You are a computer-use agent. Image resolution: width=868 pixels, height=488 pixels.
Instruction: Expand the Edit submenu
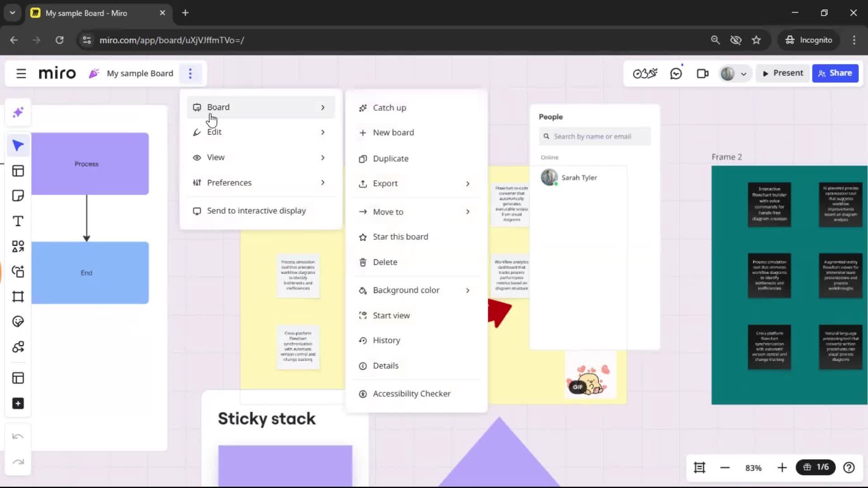pyautogui.click(x=261, y=132)
